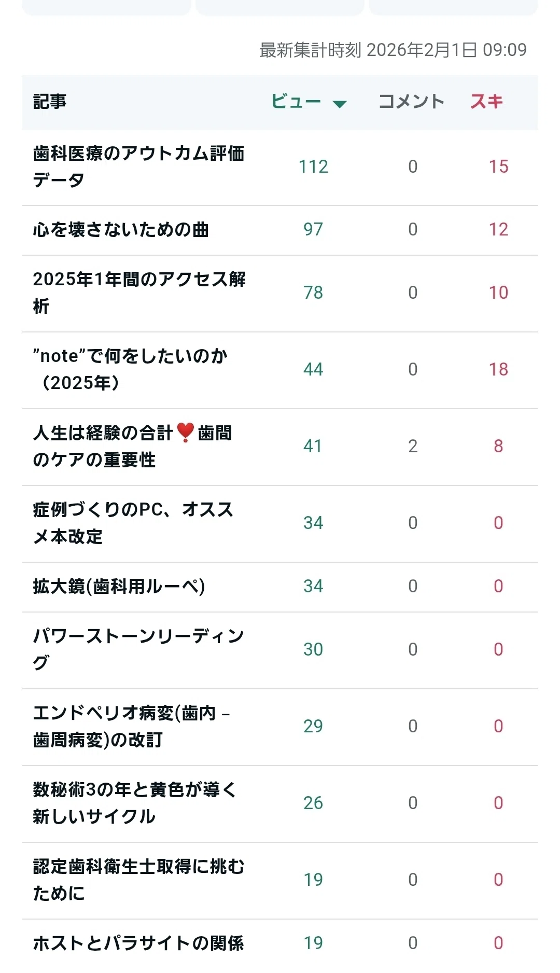Open 拡大鏡(歯科用ルーペ) article

pyautogui.click(x=119, y=586)
